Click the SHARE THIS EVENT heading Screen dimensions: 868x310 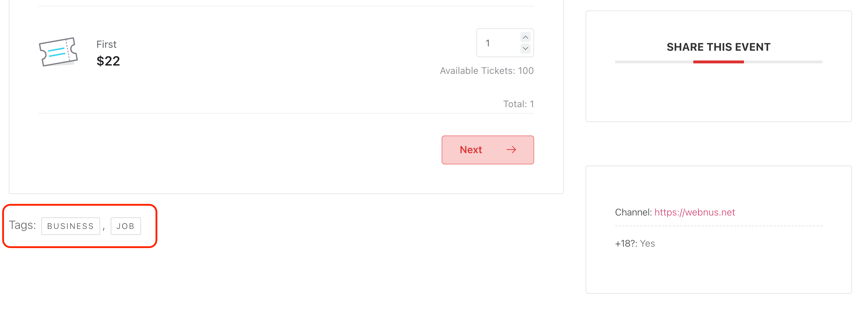click(718, 47)
